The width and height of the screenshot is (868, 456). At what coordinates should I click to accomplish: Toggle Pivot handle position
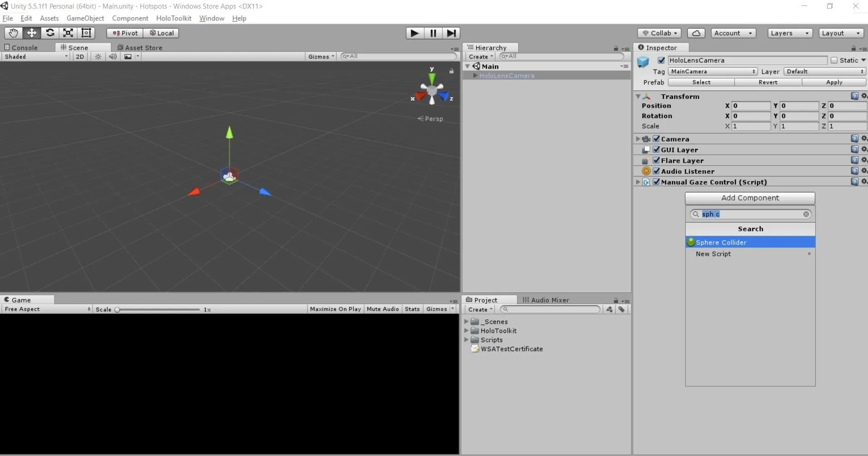point(125,33)
